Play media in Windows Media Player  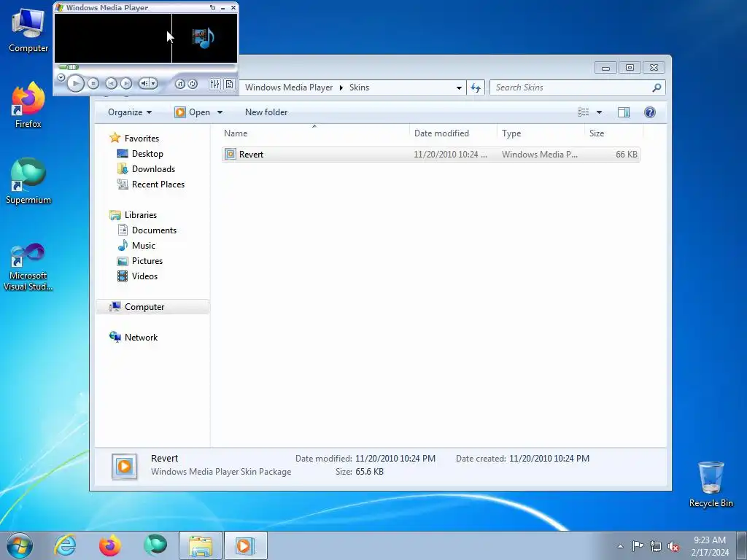pos(75,83)
